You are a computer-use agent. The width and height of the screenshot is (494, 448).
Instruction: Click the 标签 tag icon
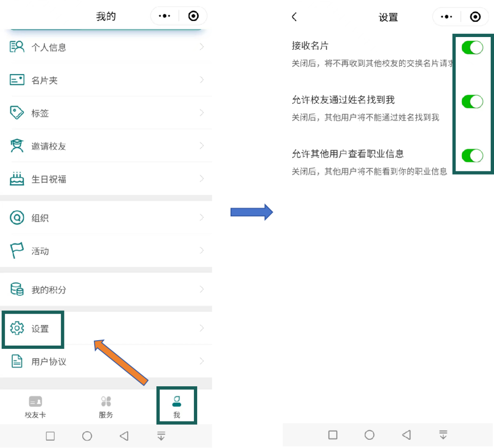pos(17,113)
